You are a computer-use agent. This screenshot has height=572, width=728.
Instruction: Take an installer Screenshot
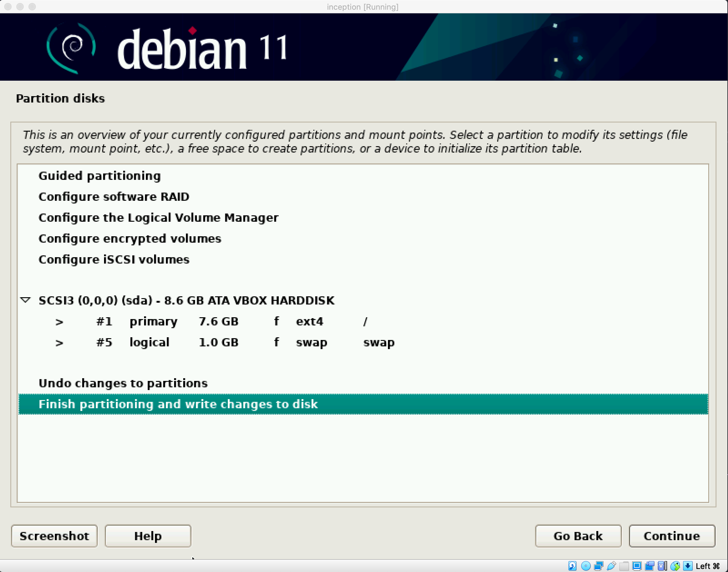coord(54,536)
